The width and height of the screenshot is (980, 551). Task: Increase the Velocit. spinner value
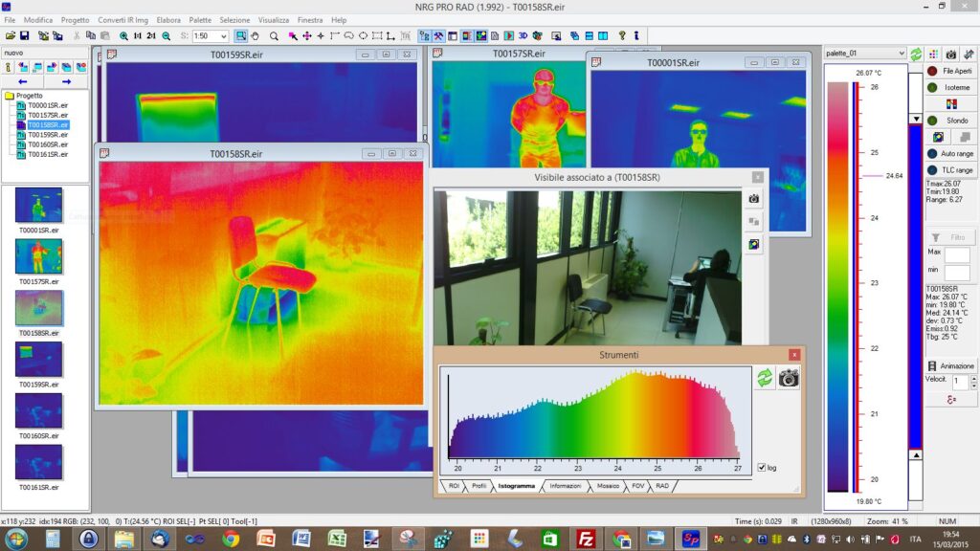(973, 377)
